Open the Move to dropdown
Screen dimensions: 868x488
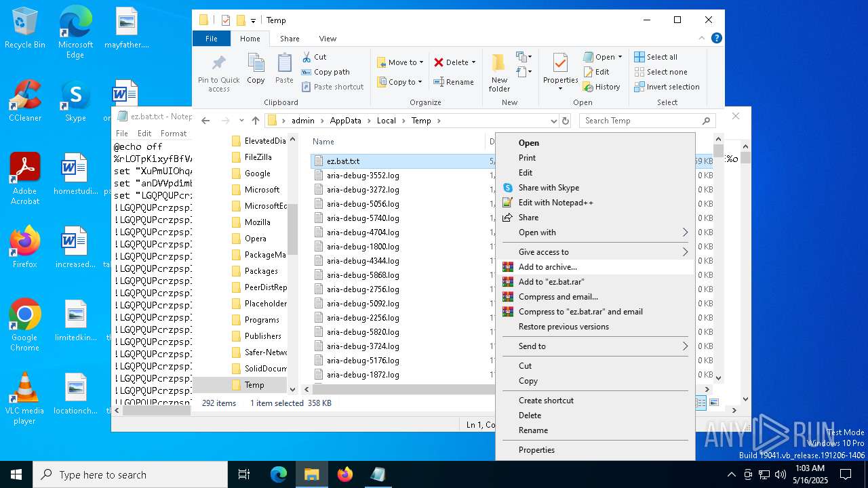click(400, 62)
